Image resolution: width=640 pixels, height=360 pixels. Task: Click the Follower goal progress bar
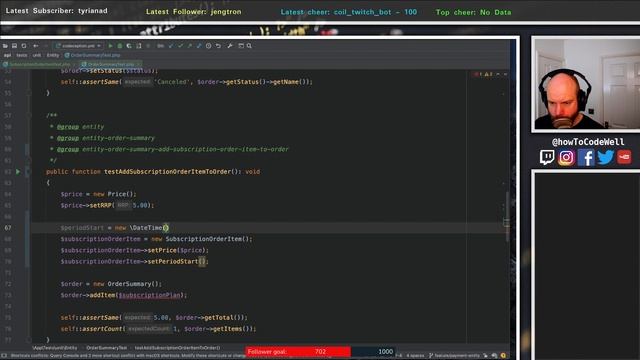click(x=320, y=351)
